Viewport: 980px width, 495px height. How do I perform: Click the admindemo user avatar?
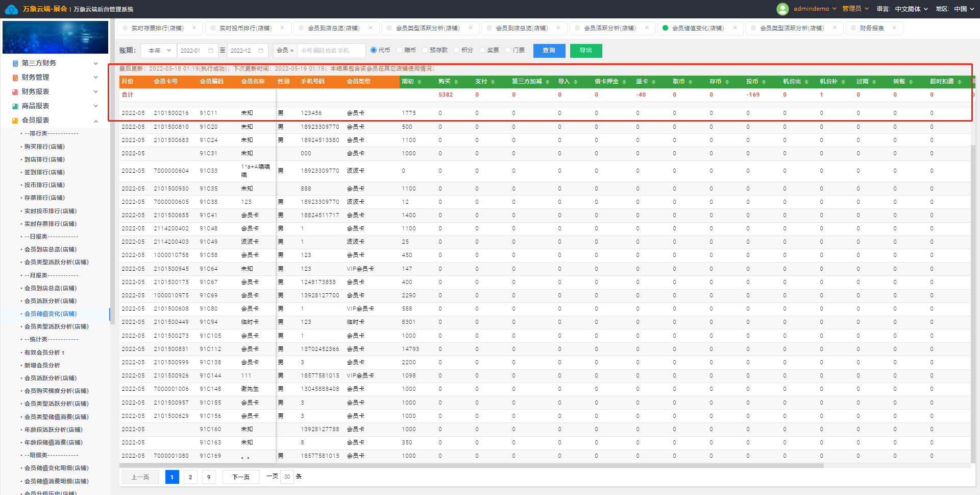point(782,9)
